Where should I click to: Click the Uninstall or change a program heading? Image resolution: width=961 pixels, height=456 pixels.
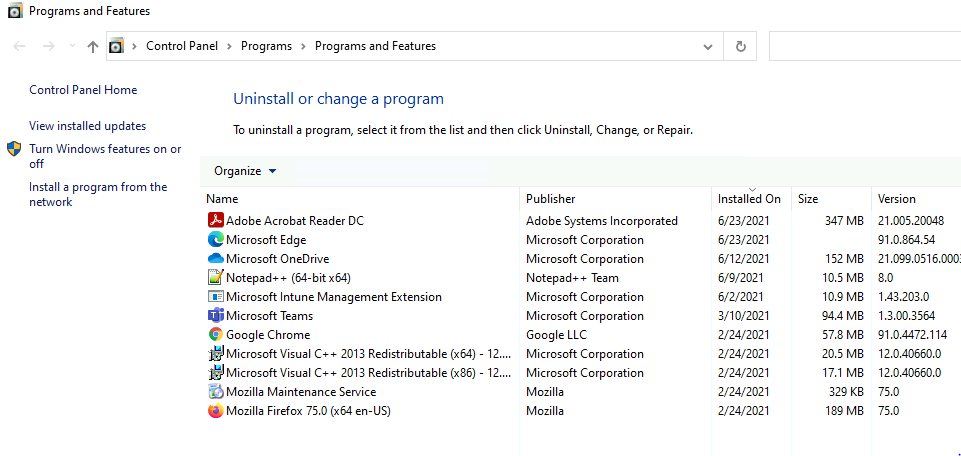338,99
